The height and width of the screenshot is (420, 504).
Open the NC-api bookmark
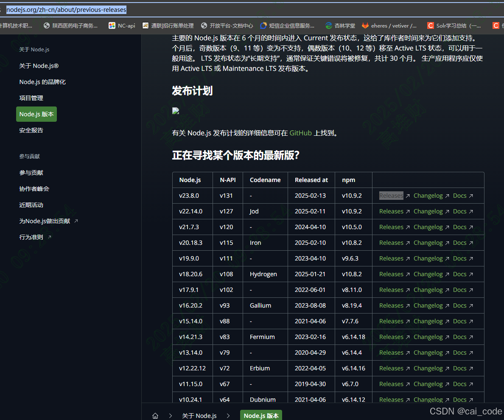point(122,25)
